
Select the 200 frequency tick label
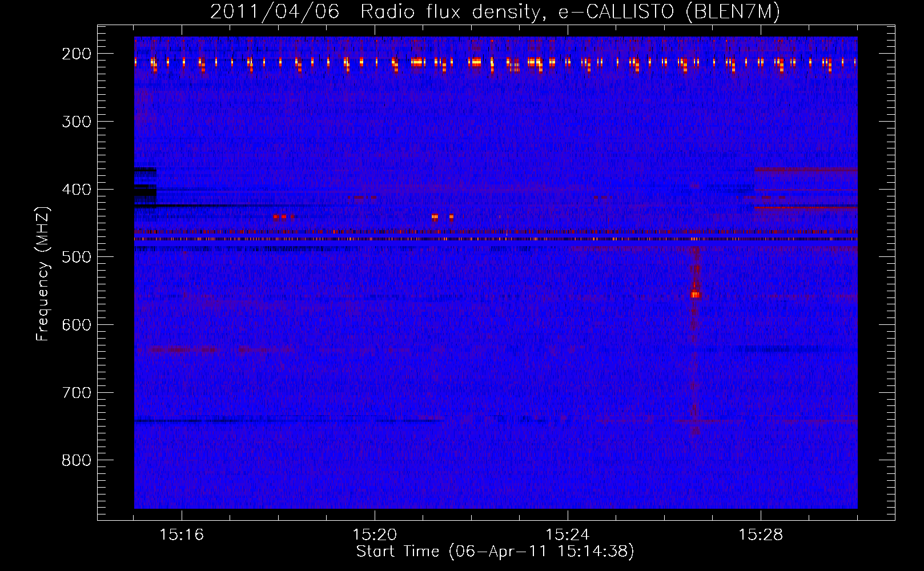76,54
